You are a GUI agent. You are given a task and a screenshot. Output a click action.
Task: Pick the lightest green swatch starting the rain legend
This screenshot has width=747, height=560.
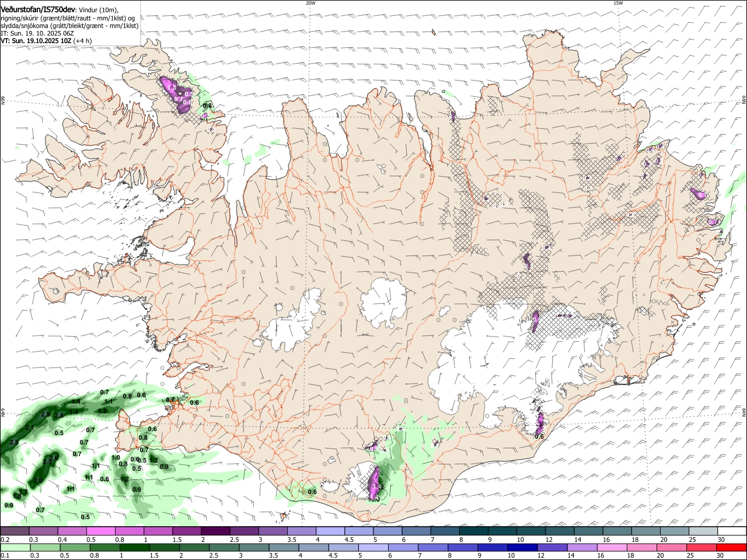(15, 547)
